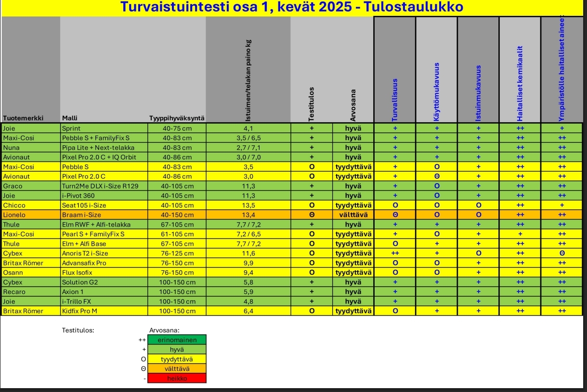The width and height of the screenshot is (587, 392).
Task: Select the weight cell showing 13,5
Action: 248,205
